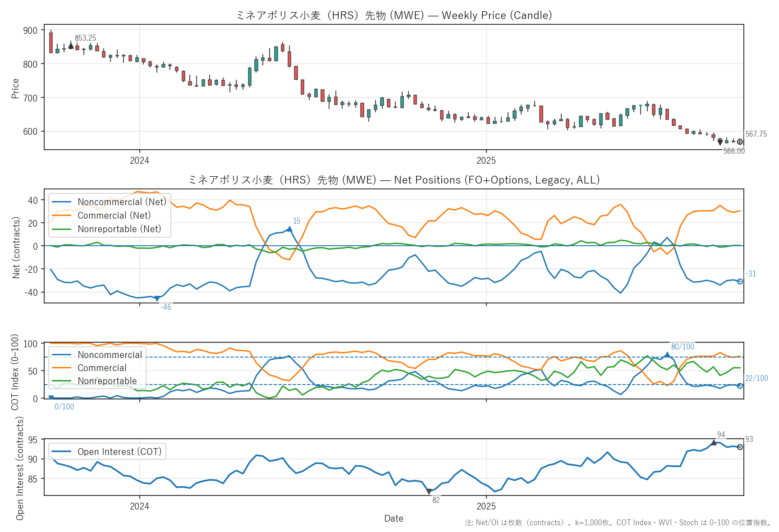Click the 853.25 price high triangle marker
The width and height of the screenshot is (779, 532).
pos(71,46)
